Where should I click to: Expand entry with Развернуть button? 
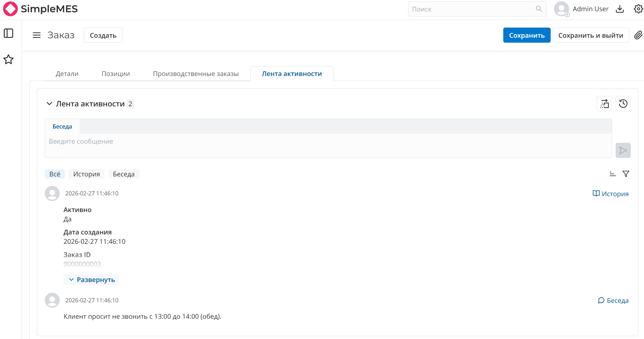91,280
